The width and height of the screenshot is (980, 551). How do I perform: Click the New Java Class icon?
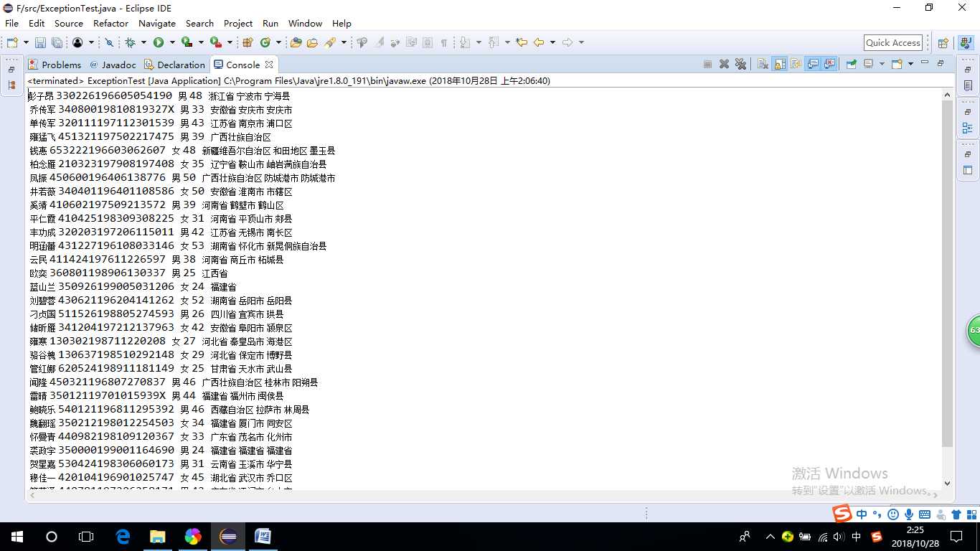[265, 42]
